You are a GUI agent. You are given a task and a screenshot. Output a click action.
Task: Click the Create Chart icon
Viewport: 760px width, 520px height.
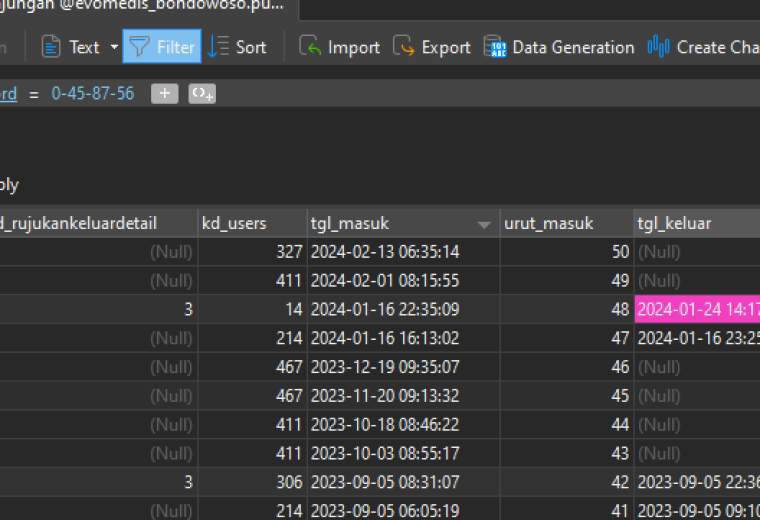pyautogui.click(x=658, y=47)
